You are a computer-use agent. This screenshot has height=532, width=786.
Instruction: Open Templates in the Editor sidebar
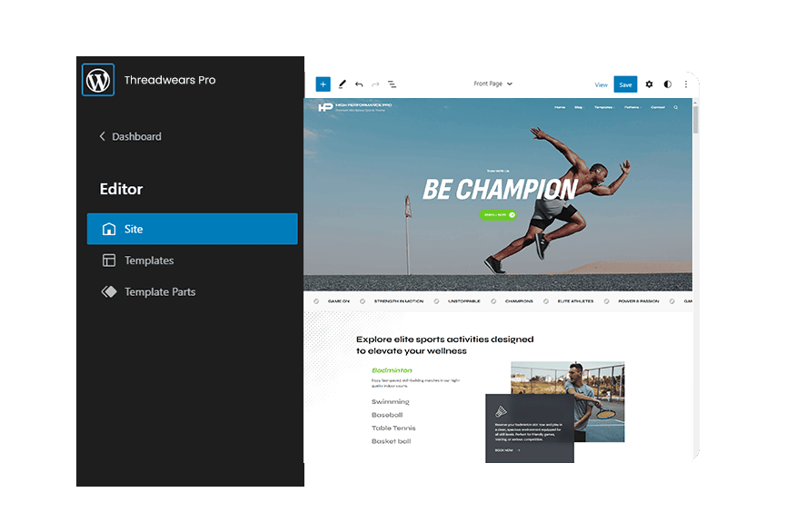tap(149, 261)
